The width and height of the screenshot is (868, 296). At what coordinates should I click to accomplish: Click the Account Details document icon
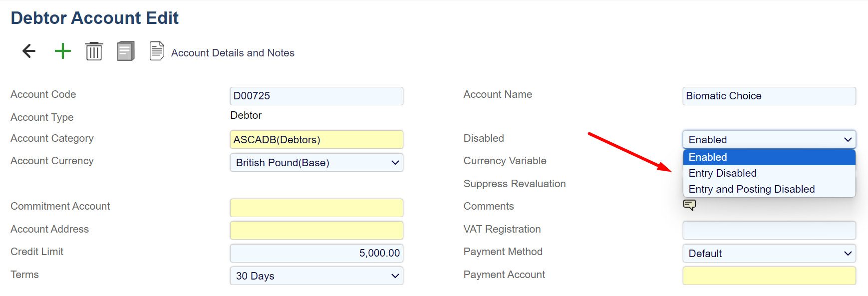click(157, 51)
